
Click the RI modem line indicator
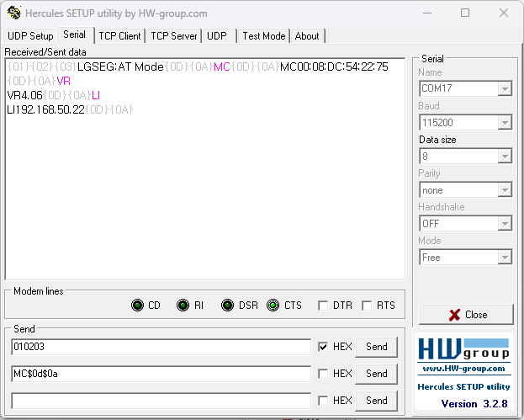pyautogui.click(x=183, y=306)
